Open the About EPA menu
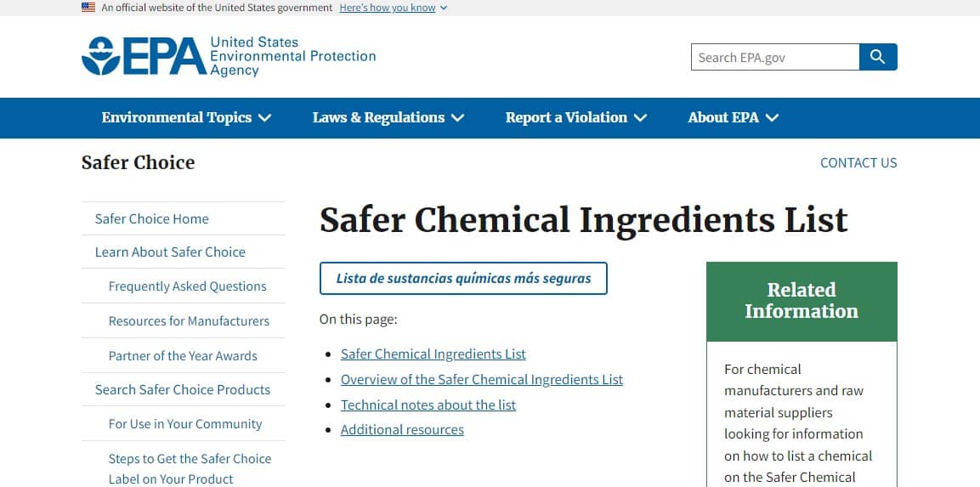Screen dimensions: 980x487 [733, 118]
